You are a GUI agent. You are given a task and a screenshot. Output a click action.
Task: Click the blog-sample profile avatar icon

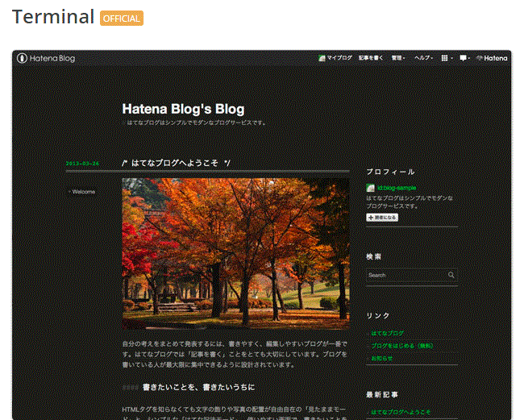pos(370,188)
